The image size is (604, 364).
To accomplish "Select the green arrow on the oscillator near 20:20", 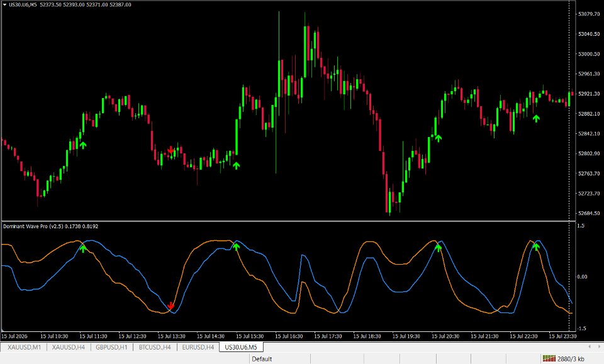I will [438, 248].
